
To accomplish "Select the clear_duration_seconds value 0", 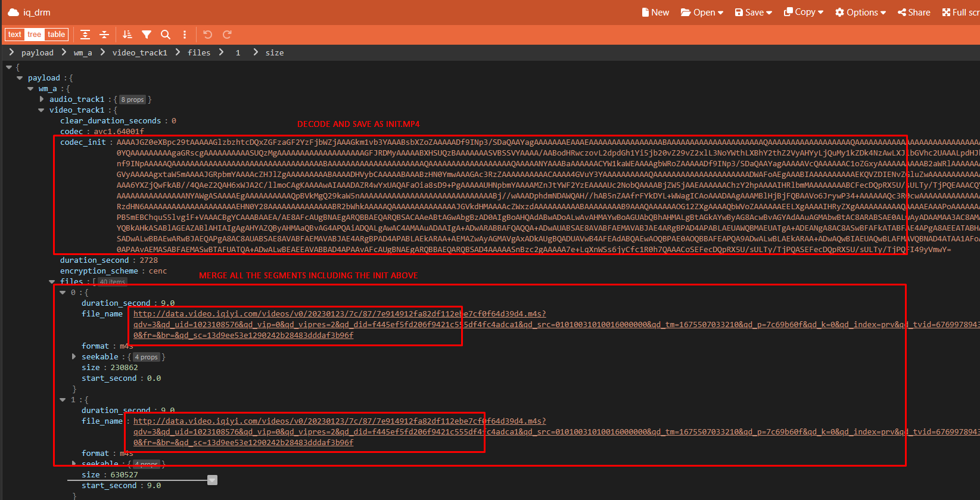I will point(174,121).
